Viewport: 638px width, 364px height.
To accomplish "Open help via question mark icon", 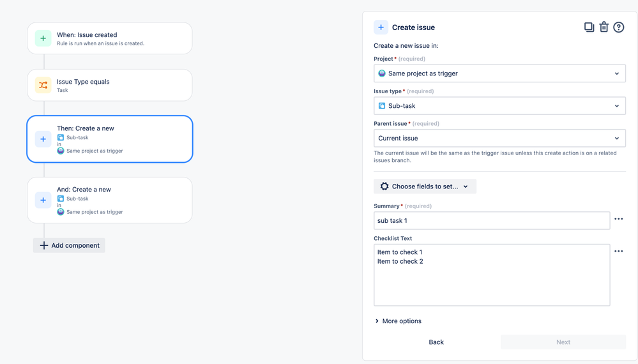I will coord(618,27).
